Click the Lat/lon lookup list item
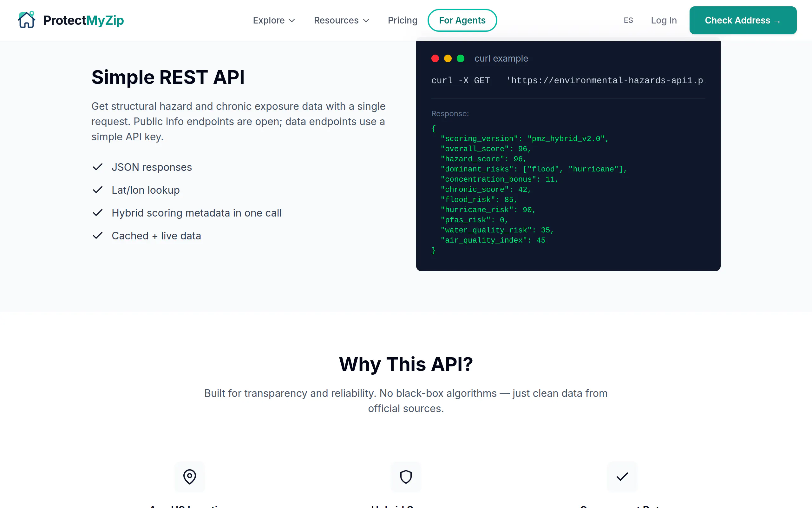 pyautogui.click(x=146, y=190)
